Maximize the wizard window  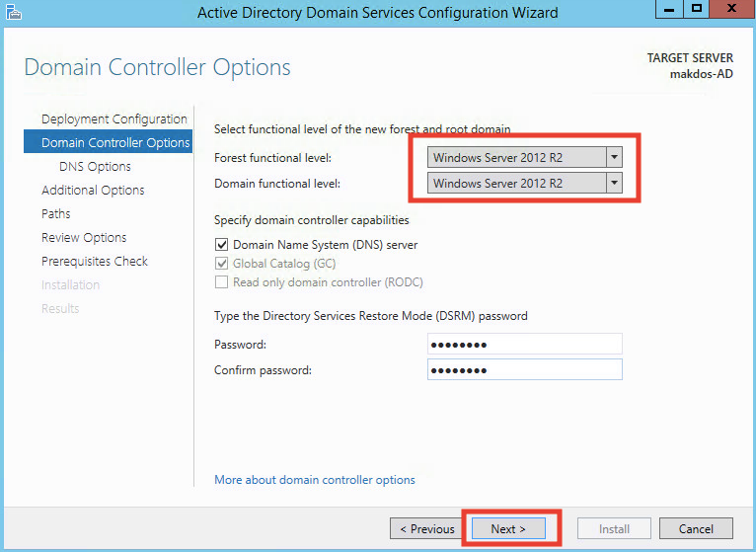pos(696,9)
